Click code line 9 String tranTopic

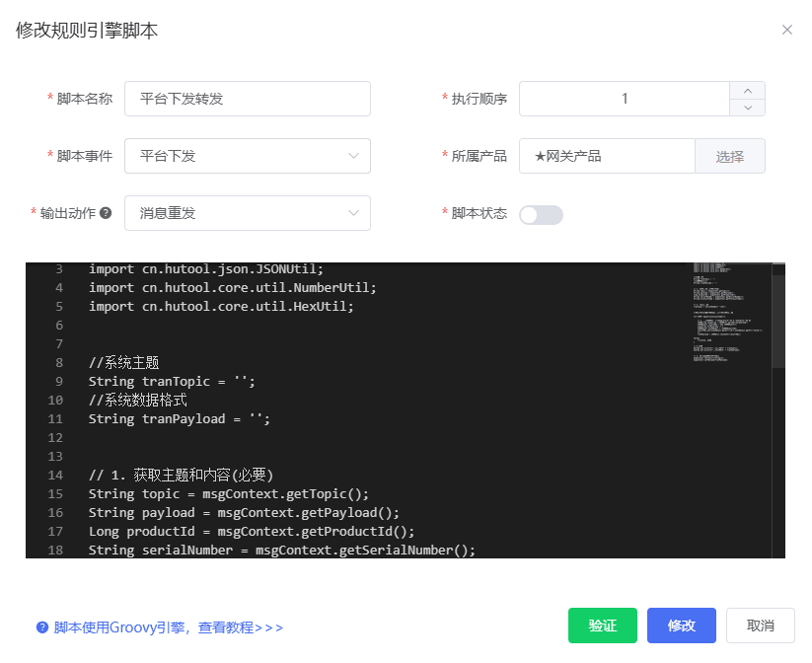(172, 382)
